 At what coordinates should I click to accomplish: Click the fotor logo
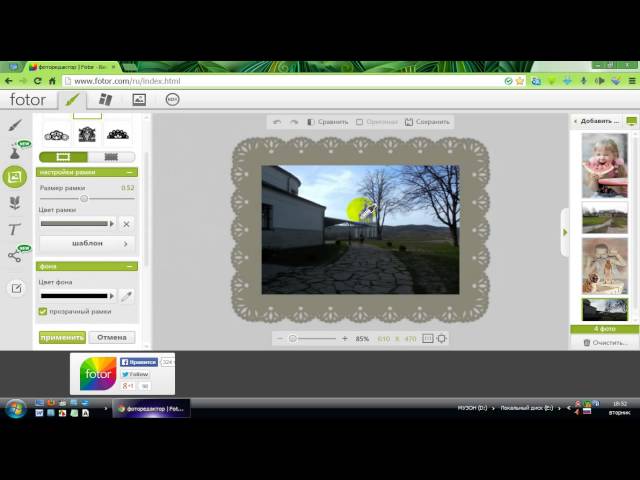27,100
